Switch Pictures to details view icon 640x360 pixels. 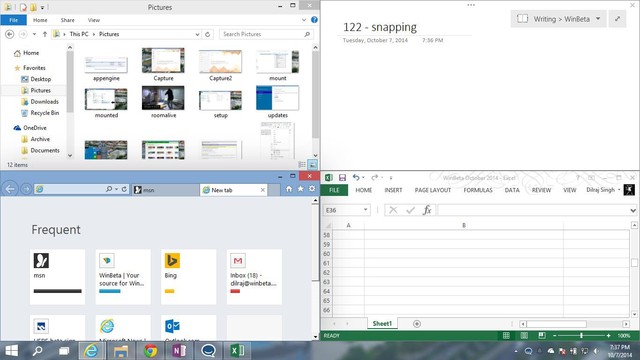pyautogui.click(x=302, y=165)
